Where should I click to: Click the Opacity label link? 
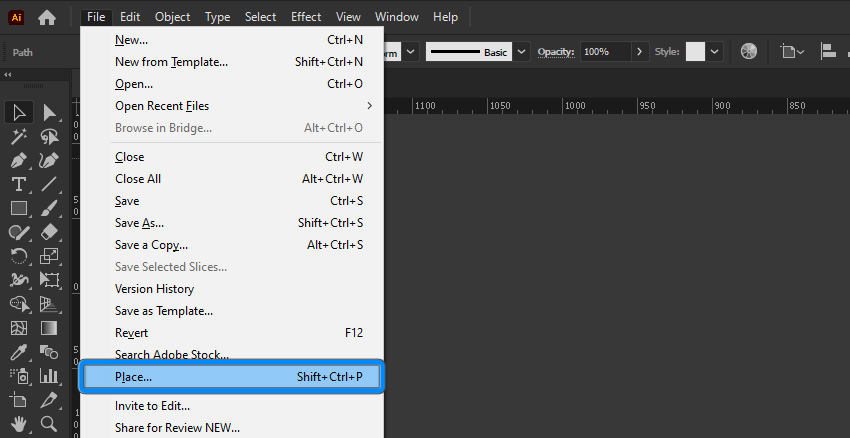[x=556, y=52]
